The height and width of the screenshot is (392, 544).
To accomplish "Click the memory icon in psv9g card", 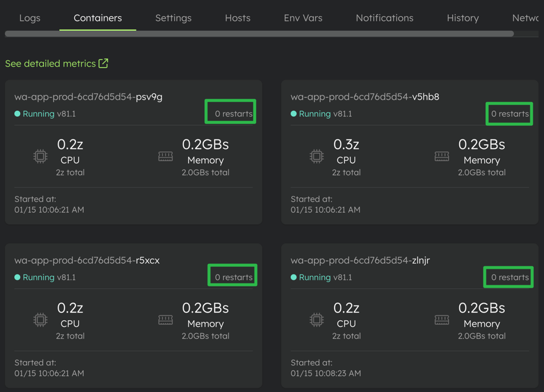I will click(166, 157).
